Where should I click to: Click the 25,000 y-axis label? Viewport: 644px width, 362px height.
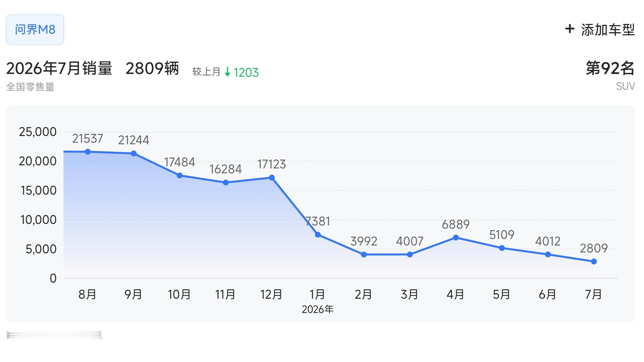coord(38,132)
